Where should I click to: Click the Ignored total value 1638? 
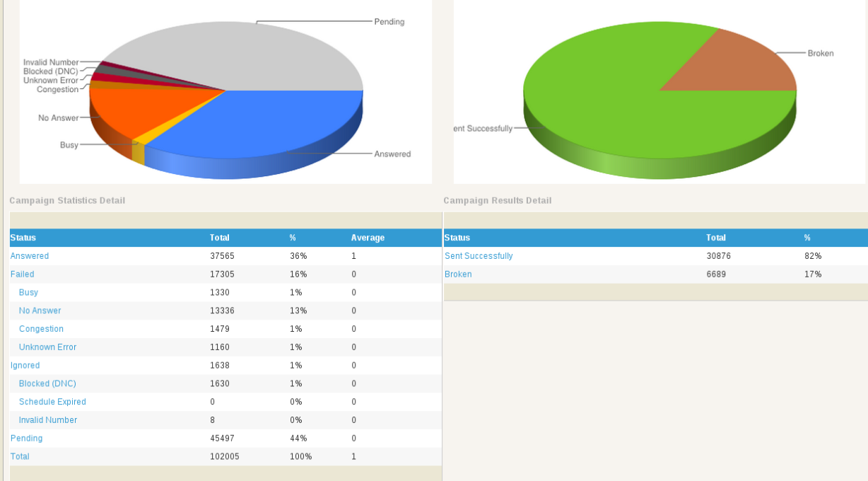220,366
